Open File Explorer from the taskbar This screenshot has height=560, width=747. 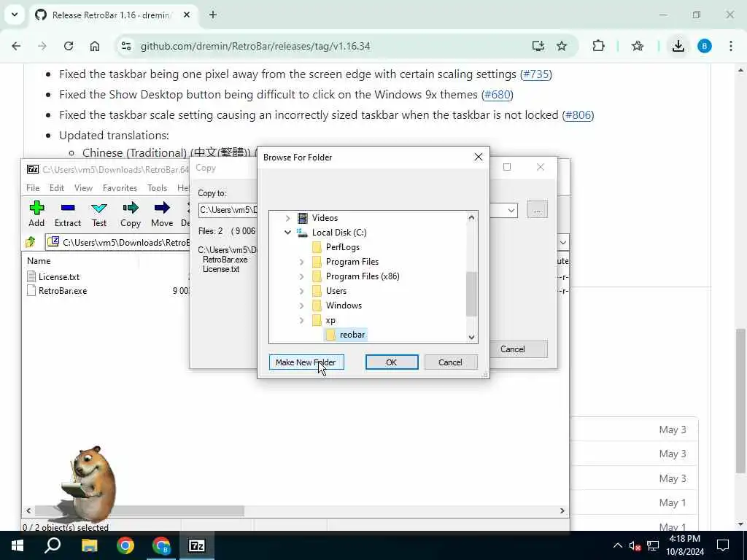click(90, 545)
